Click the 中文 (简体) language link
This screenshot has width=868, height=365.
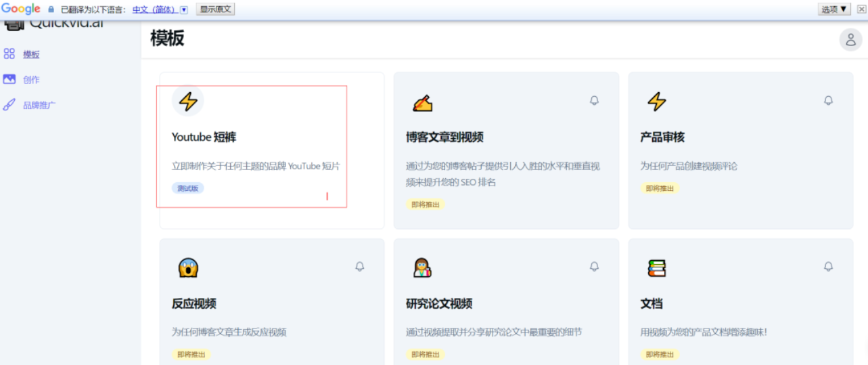pos(154,9)
